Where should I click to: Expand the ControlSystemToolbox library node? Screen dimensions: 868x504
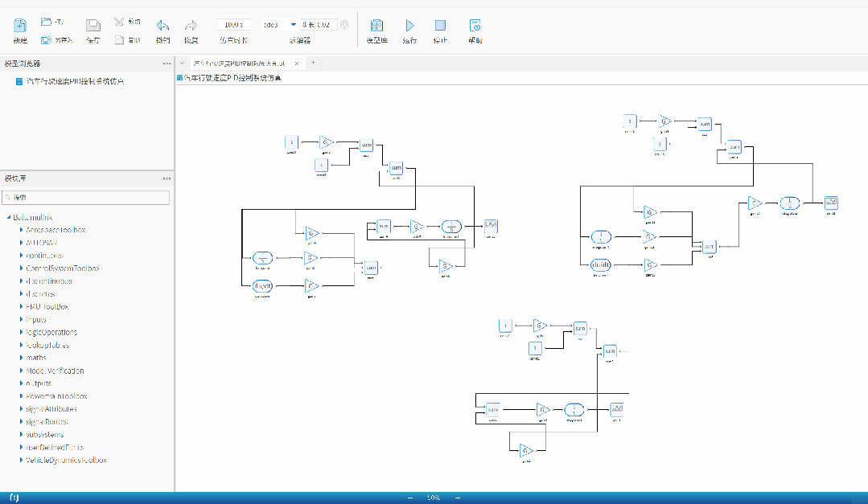tap(22, 268)
